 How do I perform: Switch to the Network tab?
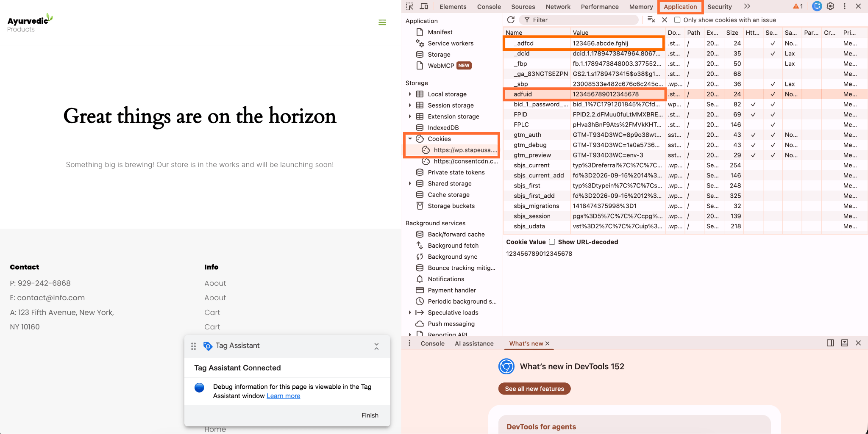[558, 7]
